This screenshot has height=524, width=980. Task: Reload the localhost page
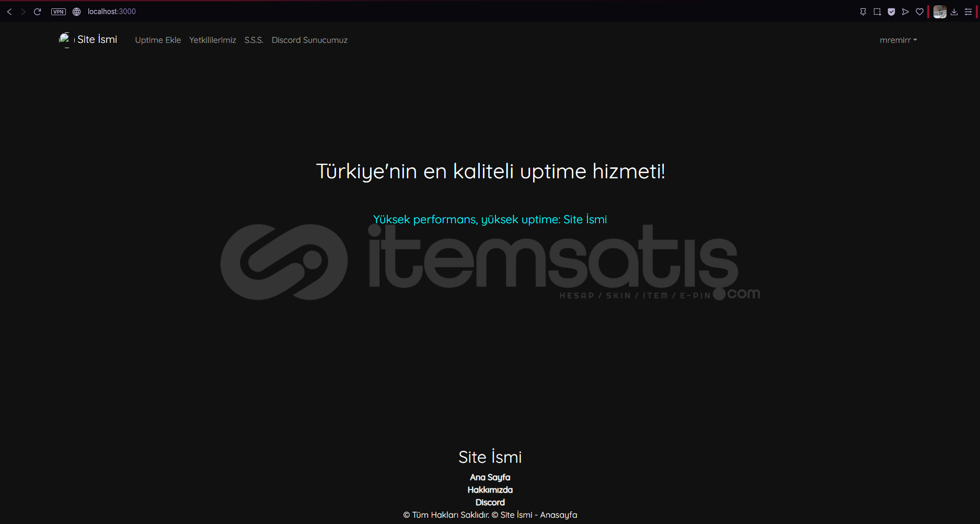click(x=37, y=12)
